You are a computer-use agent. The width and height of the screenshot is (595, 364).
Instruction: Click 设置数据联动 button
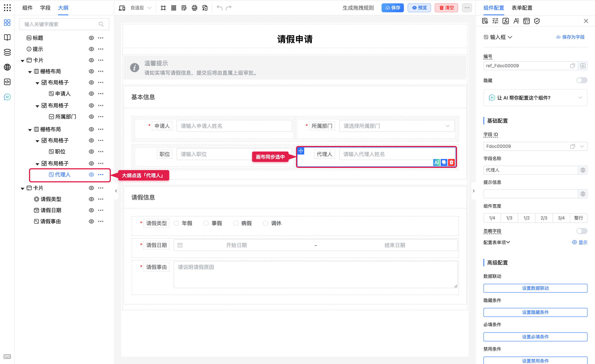pos(535,288)
